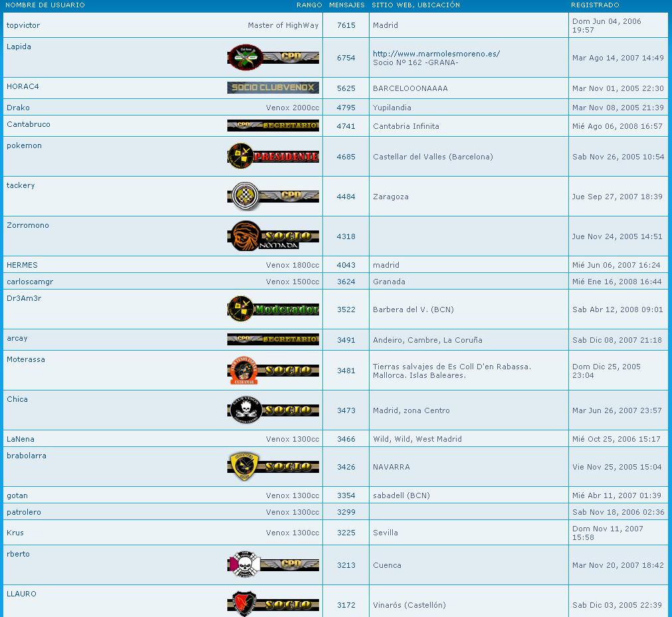
Task: Click Cantabruco's SECRETARIO rank badge
Action: click(x=273, y=126)
